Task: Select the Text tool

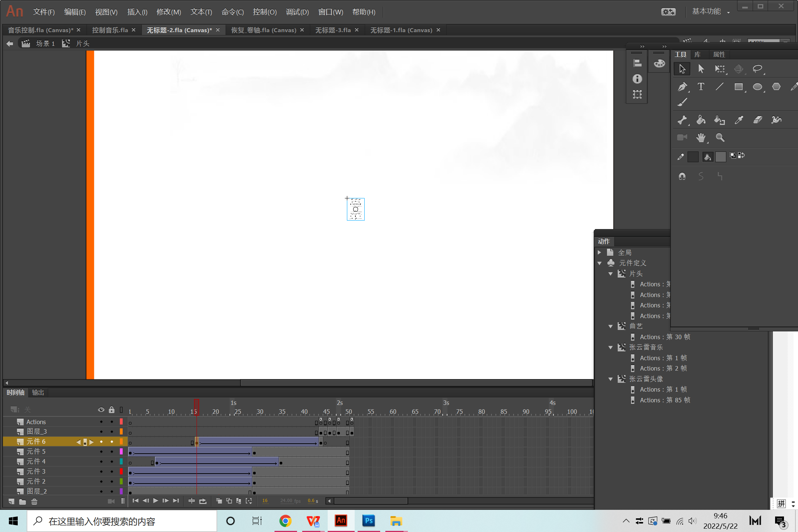Action: 701,87
